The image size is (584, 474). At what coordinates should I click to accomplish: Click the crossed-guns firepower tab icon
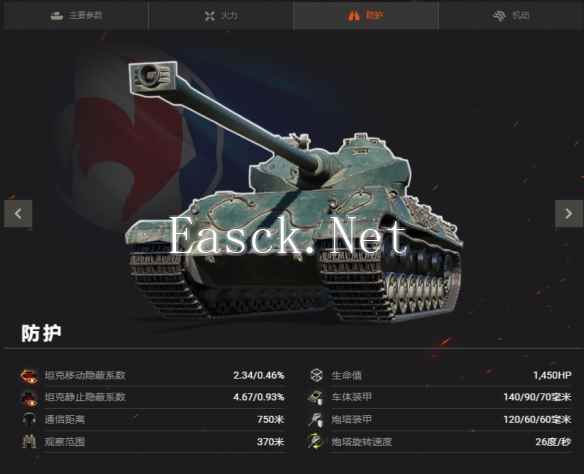[x=210, y=16]
